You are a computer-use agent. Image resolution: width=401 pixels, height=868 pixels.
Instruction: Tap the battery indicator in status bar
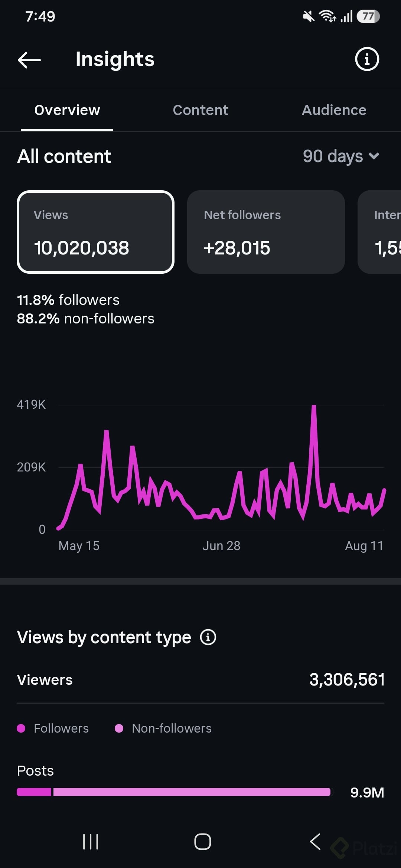(x=368, y=16)
